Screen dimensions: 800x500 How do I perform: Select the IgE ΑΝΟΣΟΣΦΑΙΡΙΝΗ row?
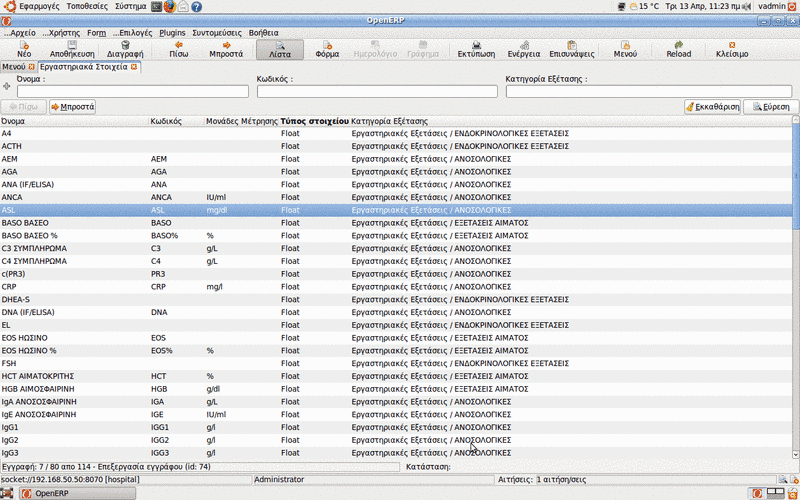coord(396,414)
